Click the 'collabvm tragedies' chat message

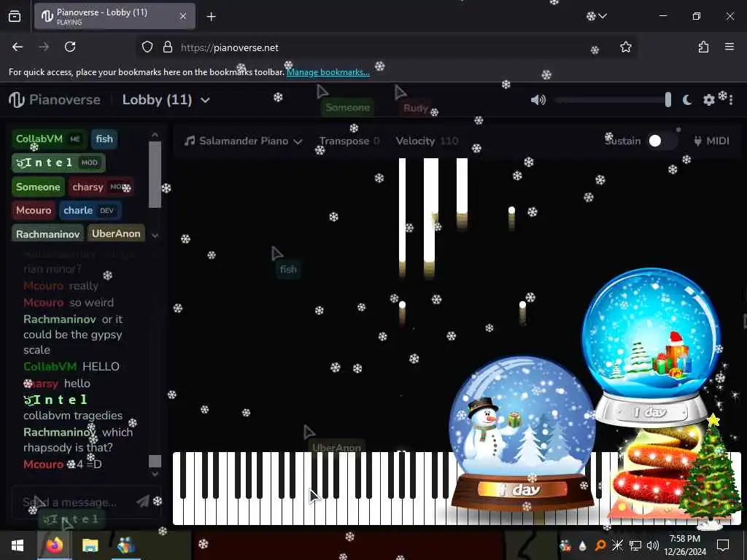coord(73,415)
